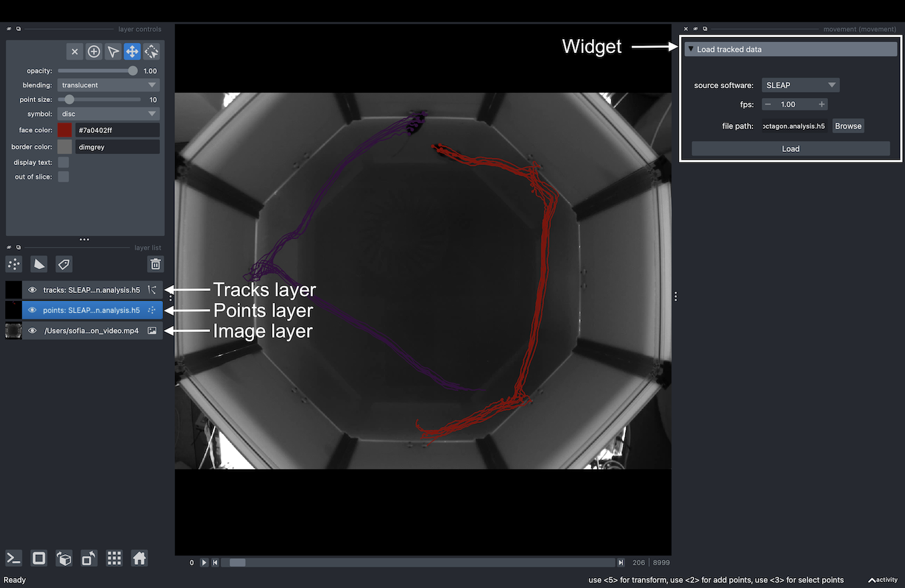The image size is (905, 588).
Task: Open the napari console
Action: click(13, 558)
